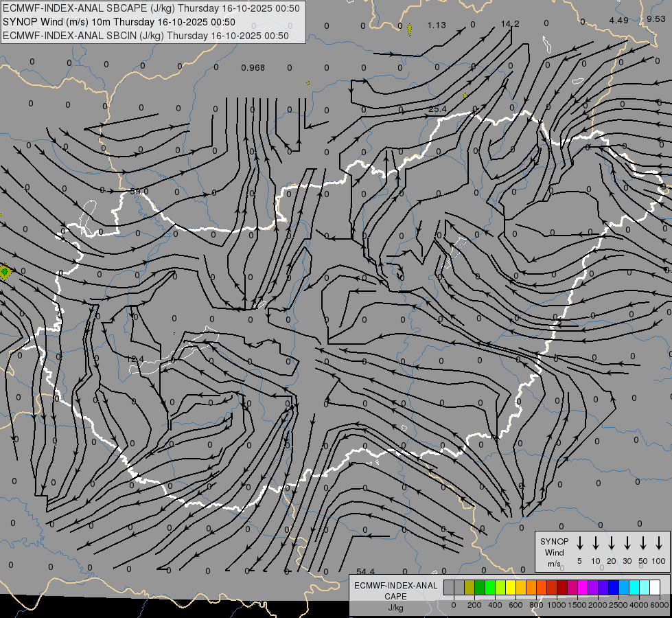The height and width of the screenshot is (618, 672).
Task: Click the 6000 tick label in CAPE legend
Action: [659, 605]
